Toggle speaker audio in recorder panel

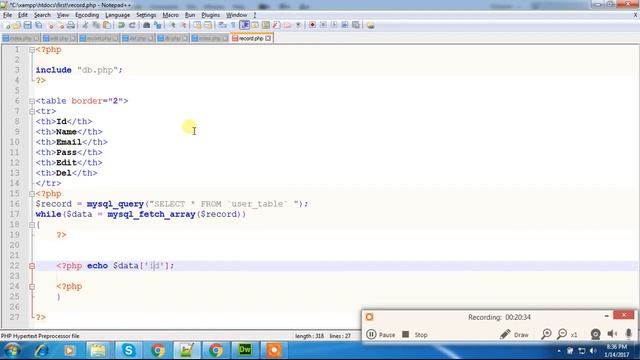[x=612, y=334]
